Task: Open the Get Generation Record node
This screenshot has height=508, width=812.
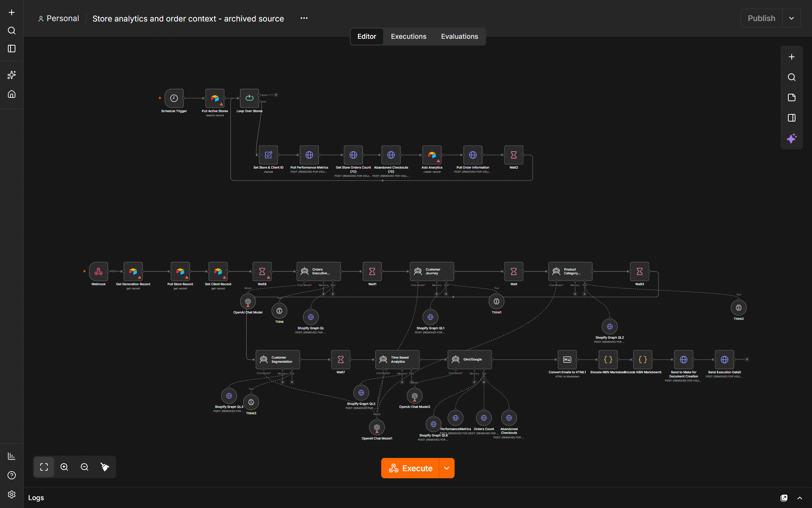Action: pyautogui.click(x=133, y=271)
